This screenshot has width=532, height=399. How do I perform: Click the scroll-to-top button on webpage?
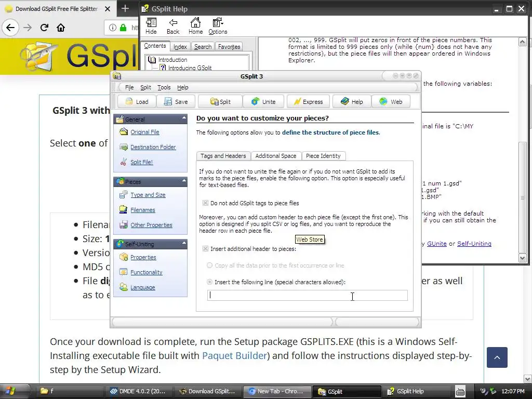(x=497, y=357)
